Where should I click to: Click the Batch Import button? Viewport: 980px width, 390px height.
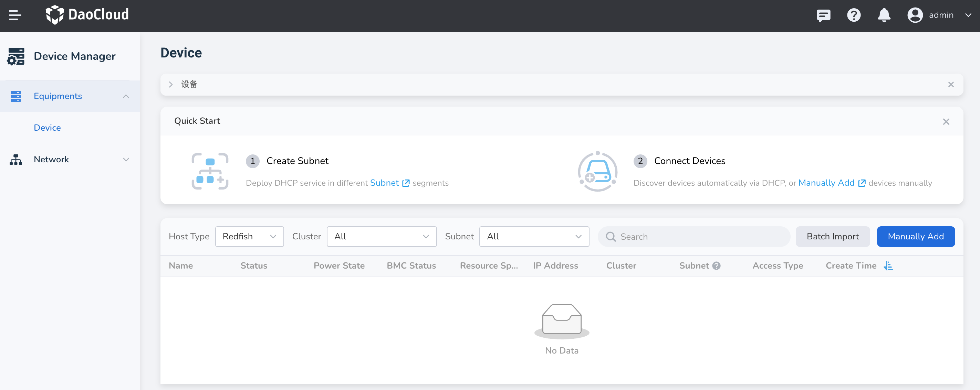click(x=832, y=236)
